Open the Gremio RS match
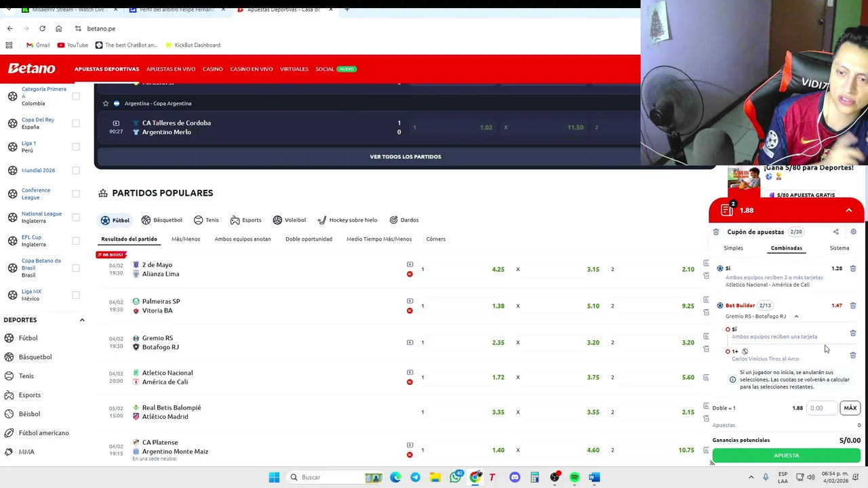The image size is (868, 488). (x=160, y=342)
